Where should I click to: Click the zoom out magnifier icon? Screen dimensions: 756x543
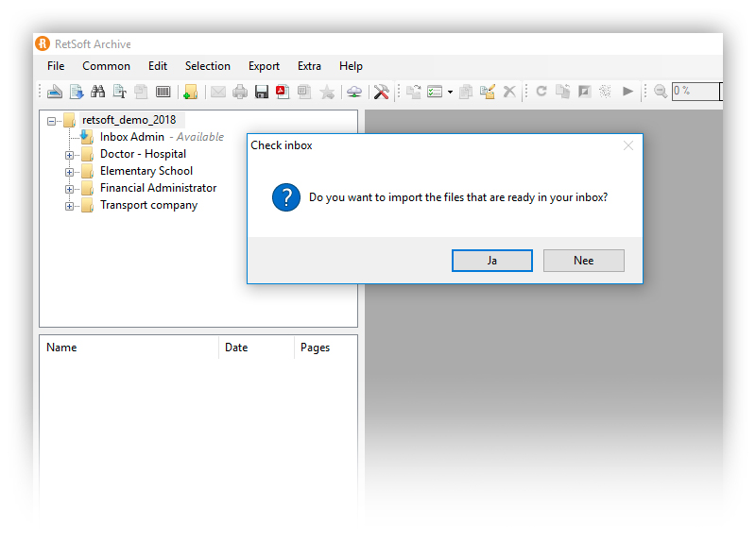[x=661, y=92]
